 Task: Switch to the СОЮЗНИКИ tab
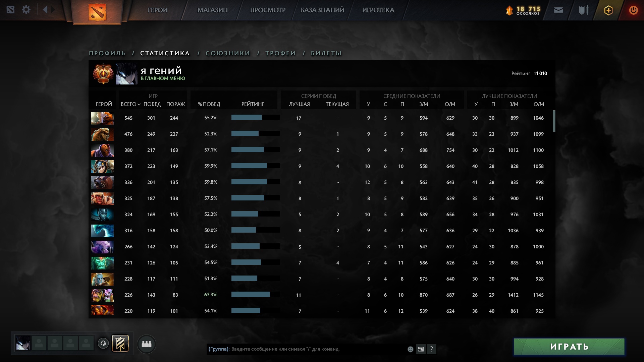click(x=228, y=53)
